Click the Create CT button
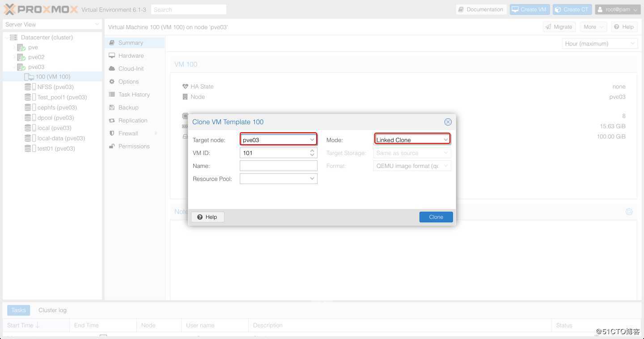Screen dimensions: 644x339 click(572, 9)
